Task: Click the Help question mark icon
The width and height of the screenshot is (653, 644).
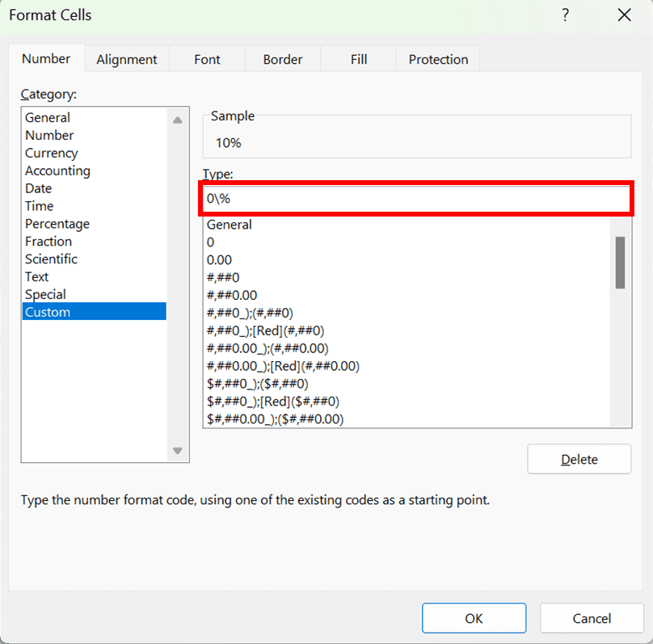Action: [x=565, y=15]
